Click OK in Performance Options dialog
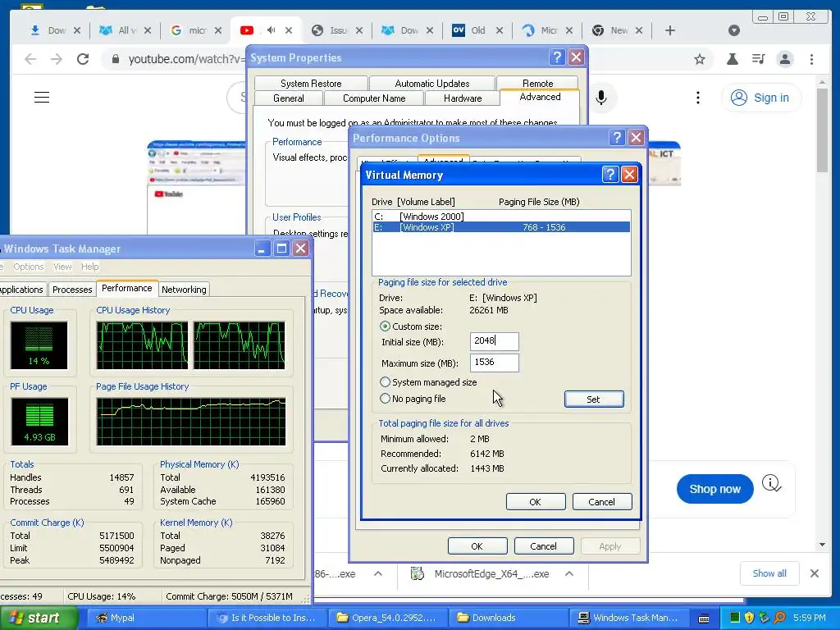840x630 pixels. click(x=477, y=546)
